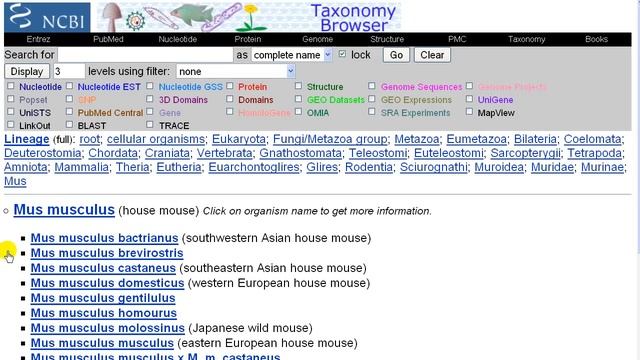Open Mus musculus castaneus entry
The width and height of the screenshot is (640, 360).
[x=103, y=268]
